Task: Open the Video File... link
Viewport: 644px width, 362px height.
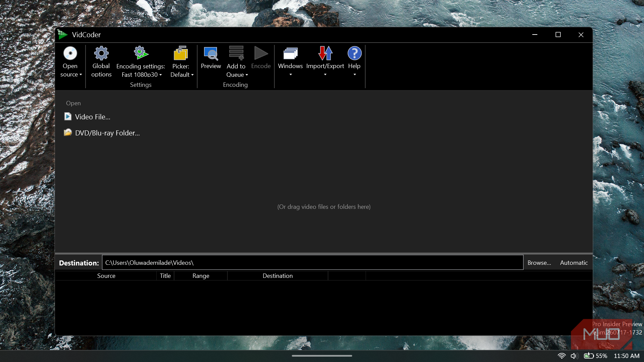Action: (x=93, y=117)
